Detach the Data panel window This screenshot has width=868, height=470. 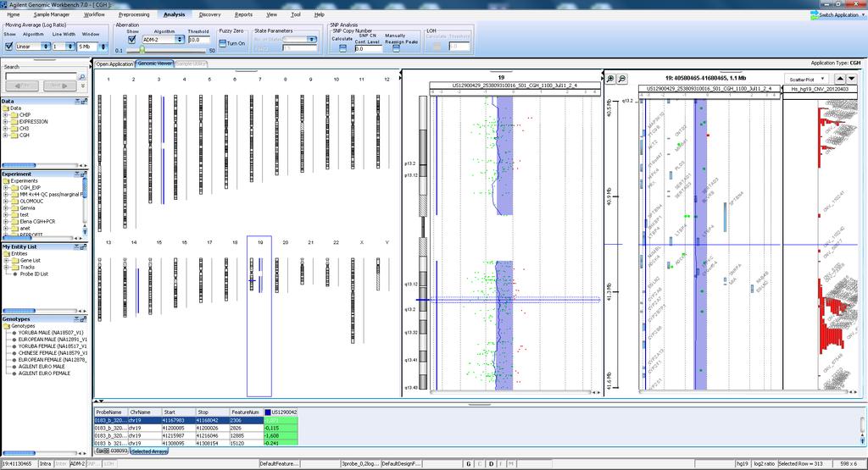coord(84,101)
